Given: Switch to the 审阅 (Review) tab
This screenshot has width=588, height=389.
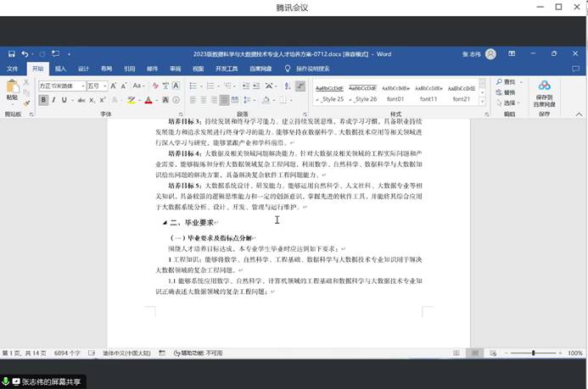Looking at the screenshot, I should pyautogui.click(x=175, y=69).
